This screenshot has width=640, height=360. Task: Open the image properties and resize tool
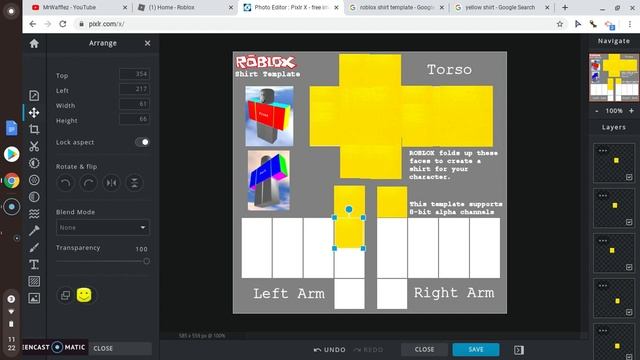pyautogui.click(x=34, y=96)
